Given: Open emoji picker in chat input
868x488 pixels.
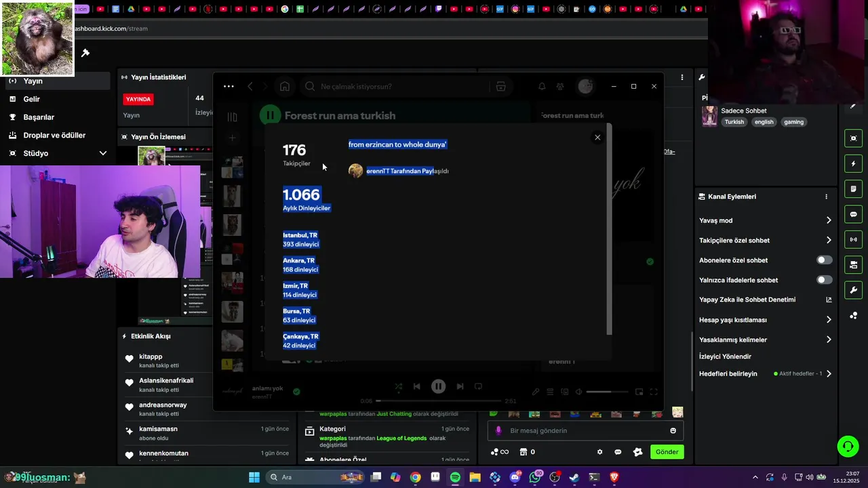Looking at the screenshot, I should pos(673,430).
